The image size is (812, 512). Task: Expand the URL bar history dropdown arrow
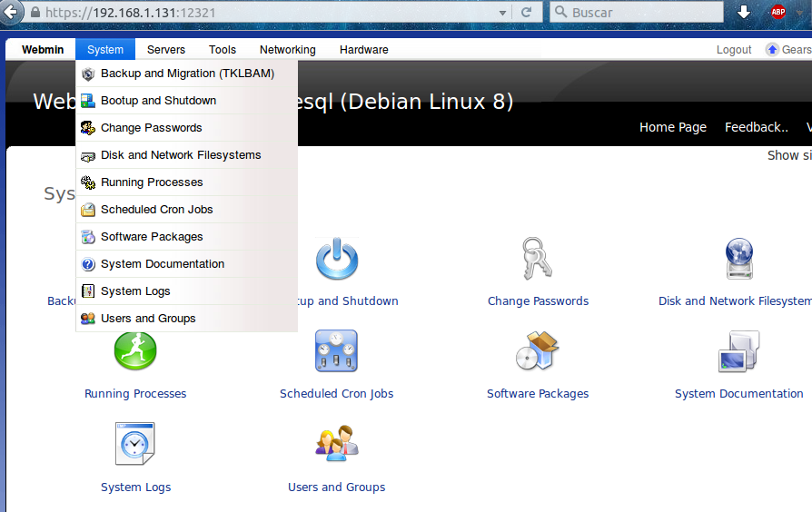501,13
